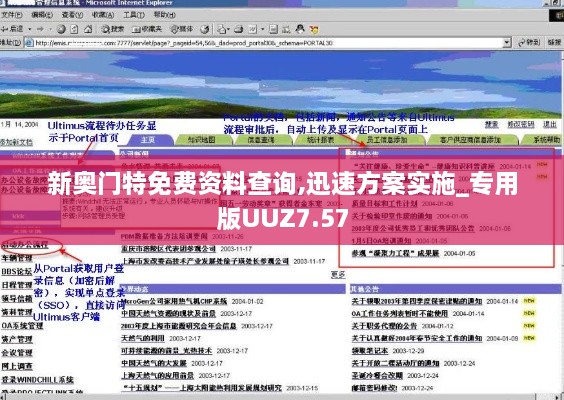
Task: Click the Edit with Word icon
Action: pos(253,29)
